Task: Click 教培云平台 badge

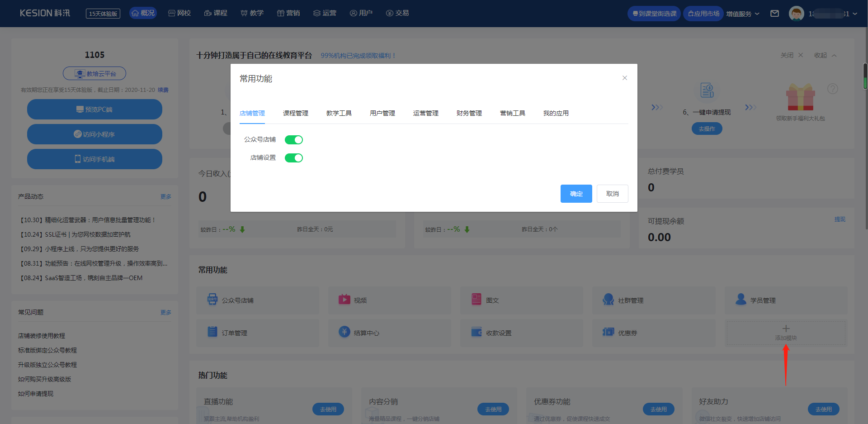Action: [x=94, y=73]
